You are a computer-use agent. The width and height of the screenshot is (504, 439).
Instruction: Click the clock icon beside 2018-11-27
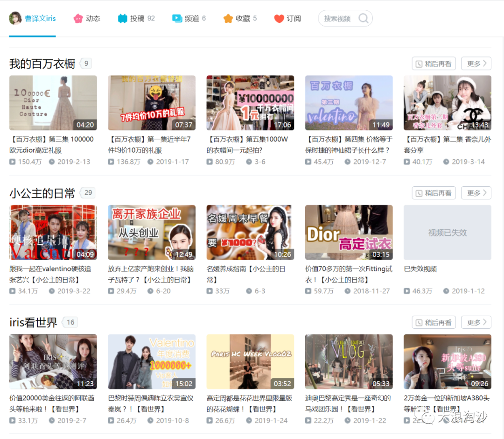point(348,291)
